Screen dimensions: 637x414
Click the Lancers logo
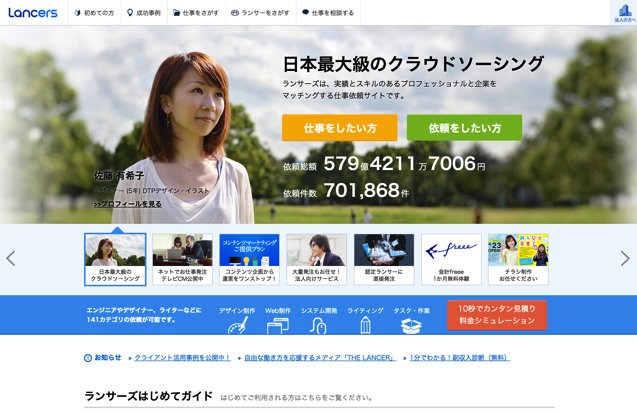click(33, 13)
